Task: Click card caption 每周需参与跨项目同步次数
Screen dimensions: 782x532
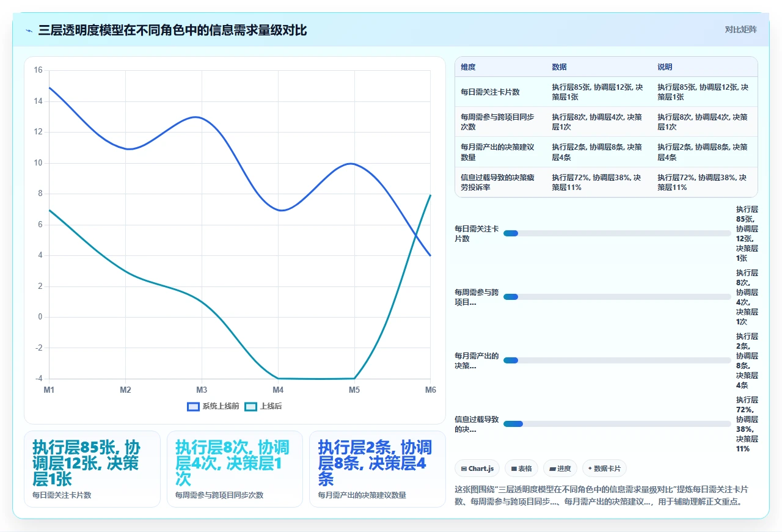Action: pos(219,495)
